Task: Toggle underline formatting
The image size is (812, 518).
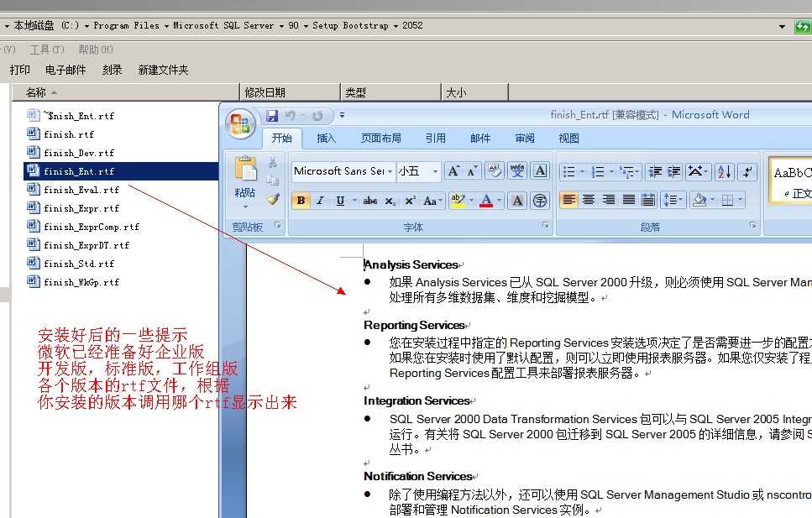Action: pyautogui.click(x=340, y=201)
